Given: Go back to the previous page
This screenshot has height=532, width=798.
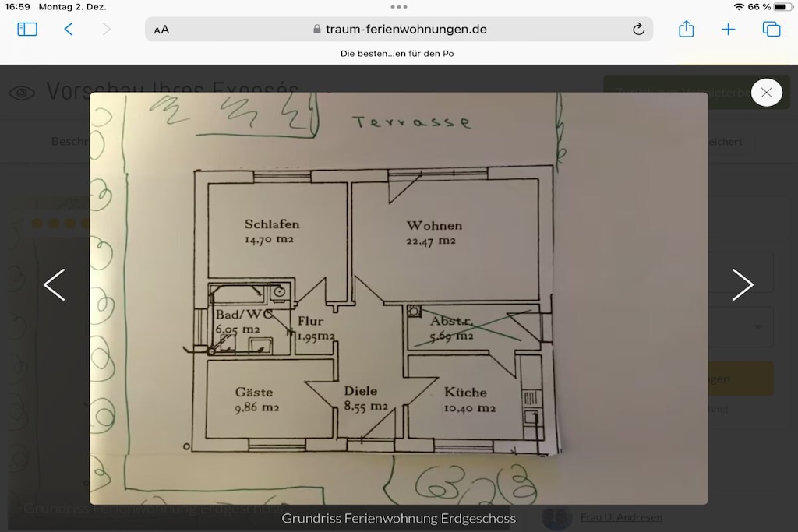Looking at the screenshot, I should (69, 30).
